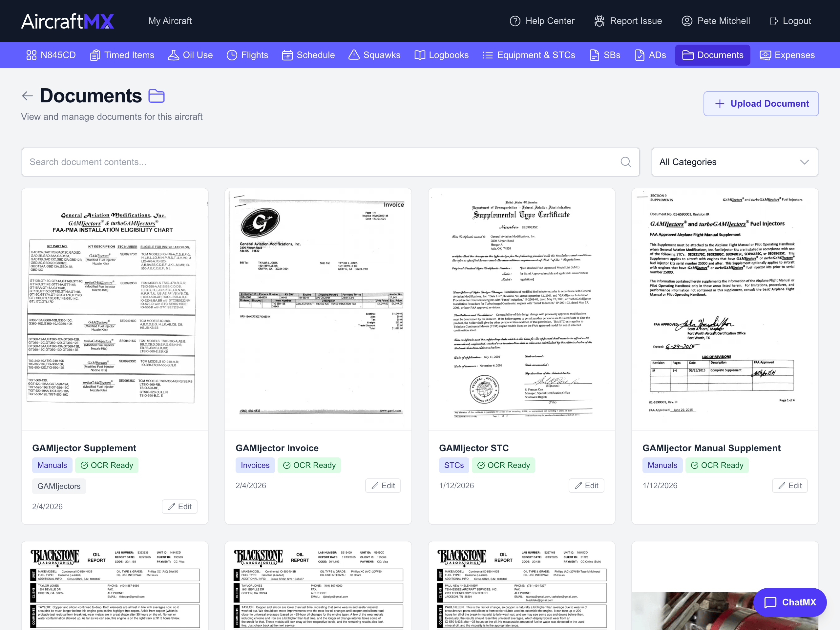Open the All Categories dropdown

734,162
